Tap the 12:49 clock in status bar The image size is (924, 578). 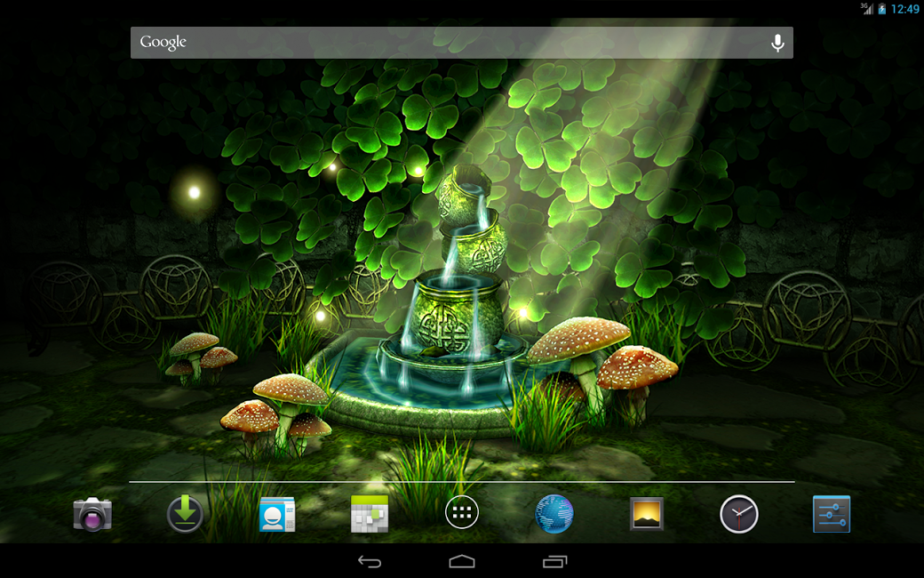coord(904,9)
